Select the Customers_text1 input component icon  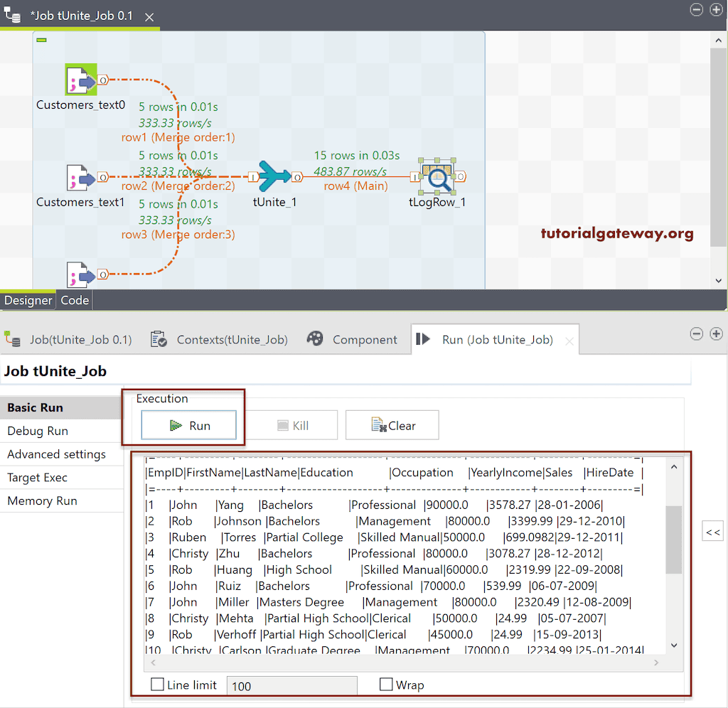(x=80, y=176)
